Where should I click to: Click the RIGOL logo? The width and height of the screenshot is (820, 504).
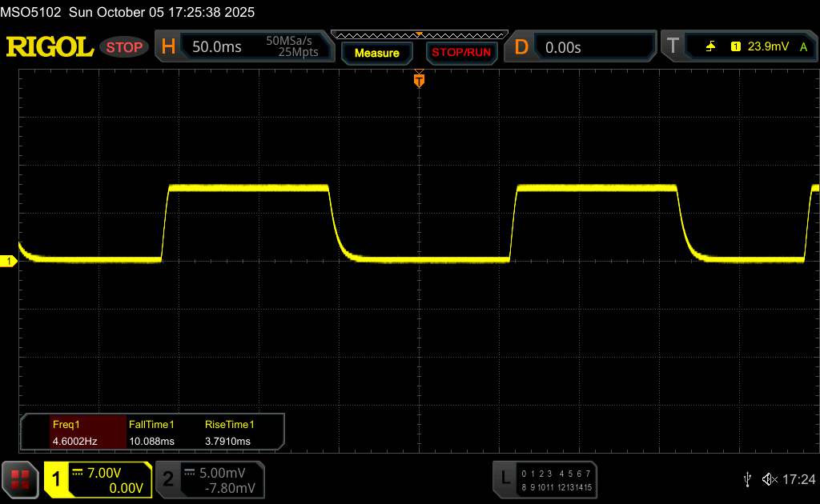pos(50,47)
